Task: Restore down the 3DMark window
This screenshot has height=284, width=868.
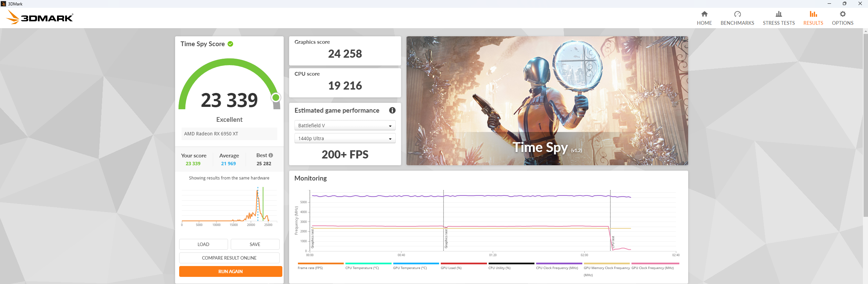Action: tap(845, 4)
